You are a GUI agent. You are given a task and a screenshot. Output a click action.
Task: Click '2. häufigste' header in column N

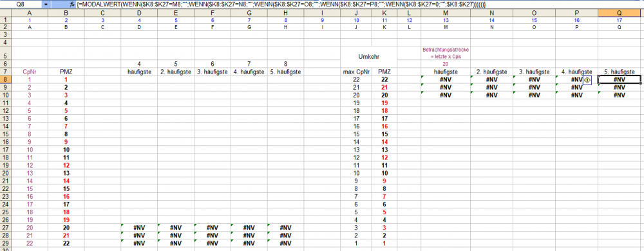point(491,72)
